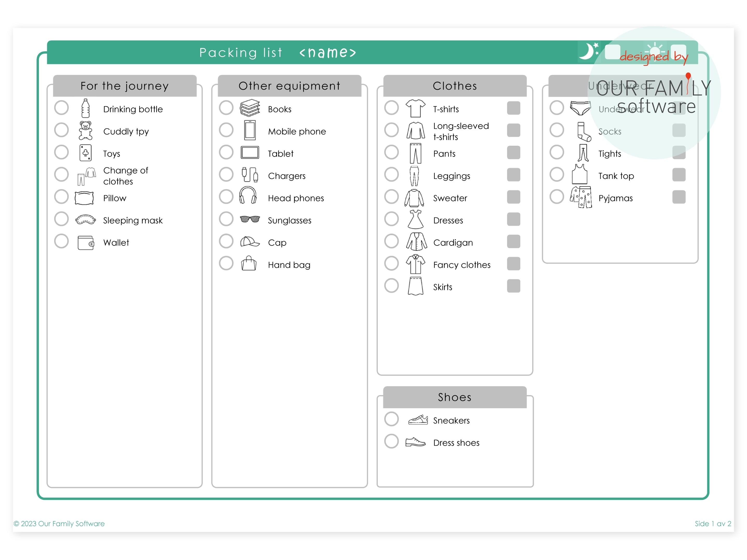The image size is (747, 560).
Task: Check the Cuddly tpy circle
Action: point(61,130)
